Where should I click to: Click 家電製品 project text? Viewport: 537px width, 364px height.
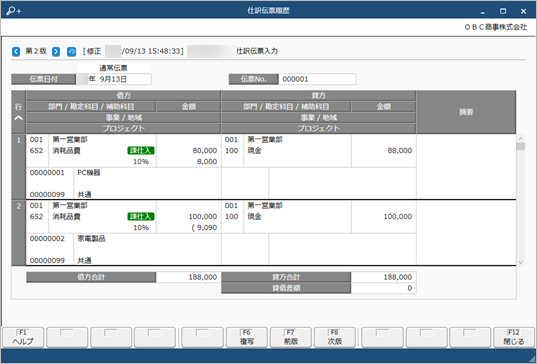[91, 239]
